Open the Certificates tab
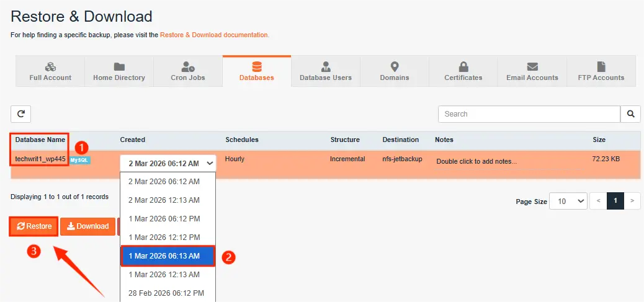The image size is (644, 302). [463, 71]
